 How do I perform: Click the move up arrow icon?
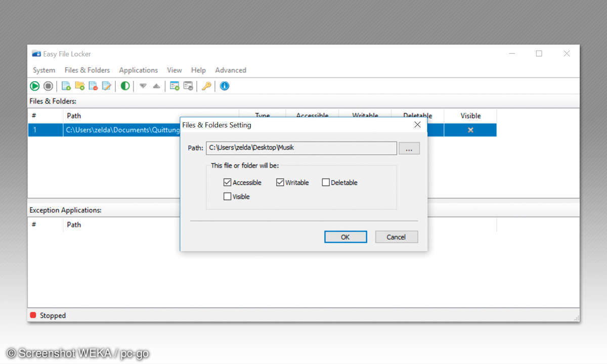156,86
